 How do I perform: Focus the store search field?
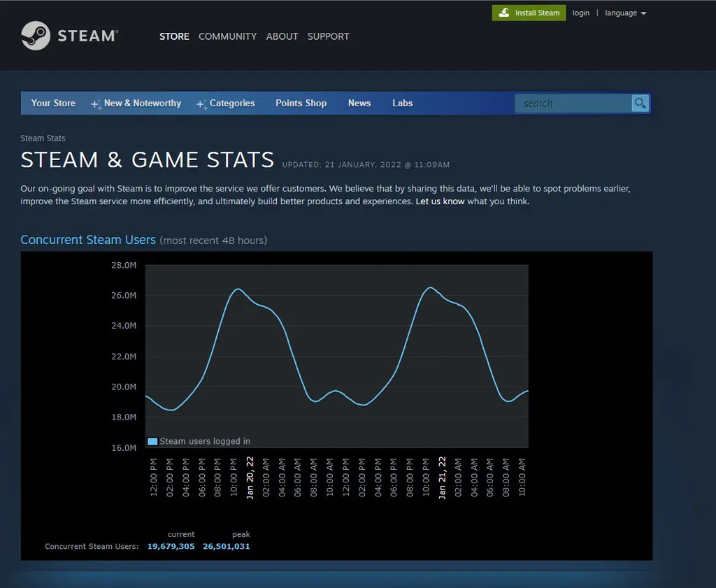point(573,103)
